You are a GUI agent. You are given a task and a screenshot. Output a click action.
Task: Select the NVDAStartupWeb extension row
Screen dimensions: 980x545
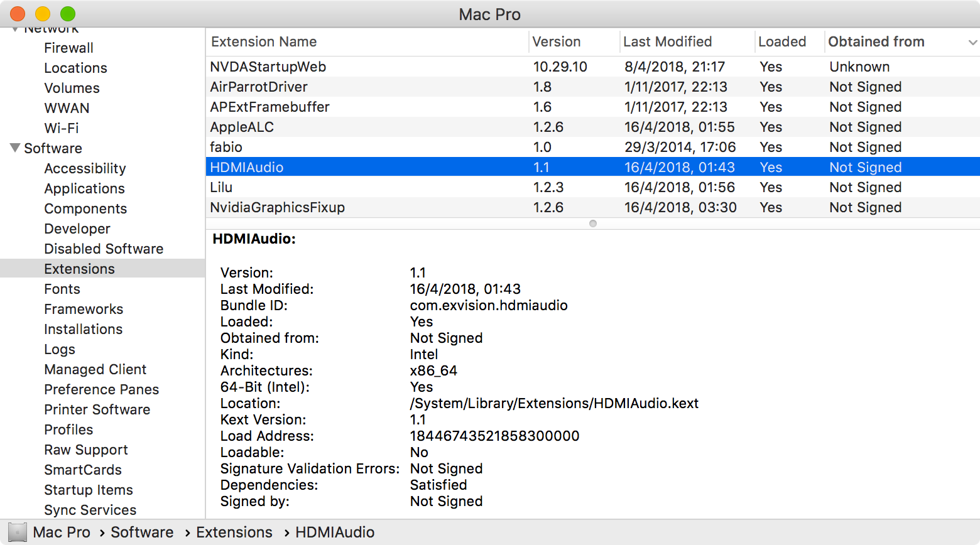[593, 67]
